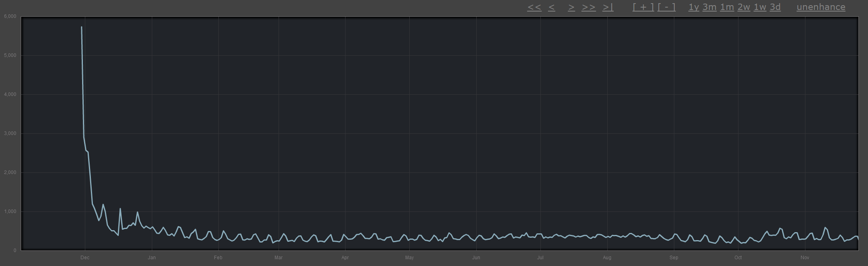
Task: Set chart range to 1y
Action: point(693,7)
